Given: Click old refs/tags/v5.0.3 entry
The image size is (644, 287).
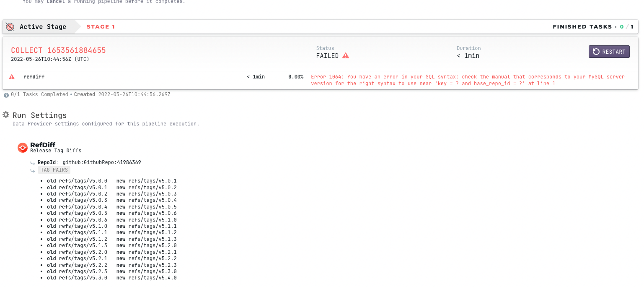Looking at the screenshot, I should pyautogui.click(x=77, y=201).
